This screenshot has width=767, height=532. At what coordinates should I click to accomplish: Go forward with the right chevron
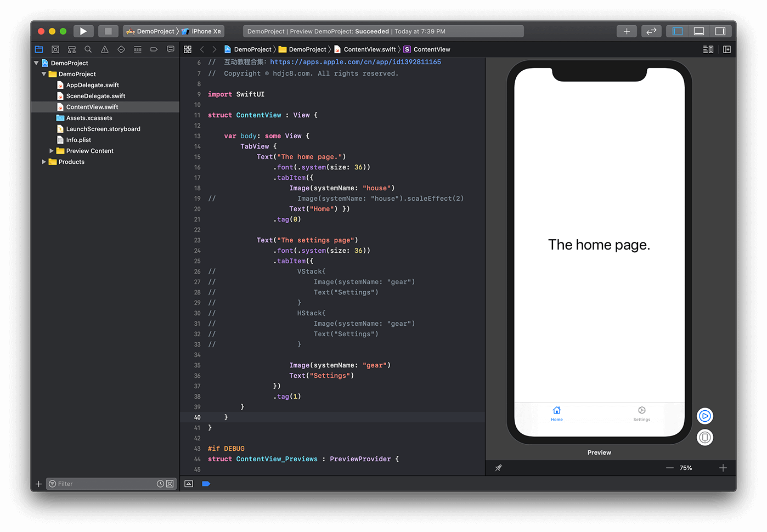215,49
